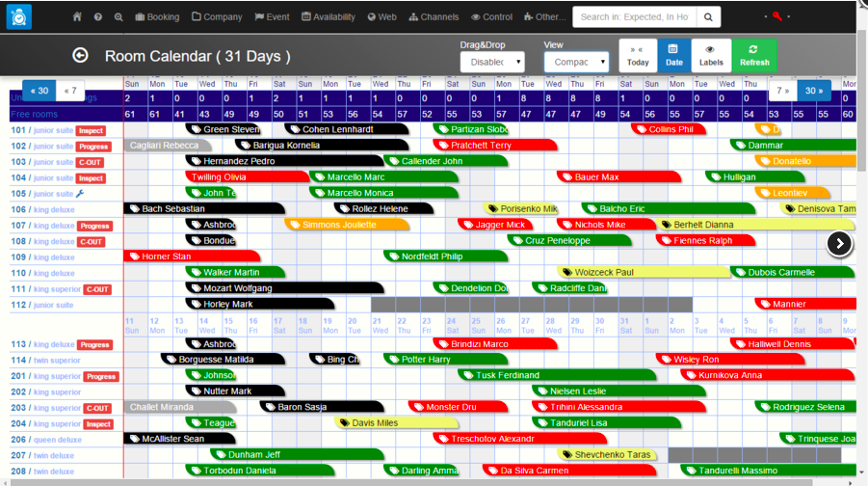Image resolution: width=868 pixels, height=486 pixels.
Task: Open the Availability menu
Action: click(x=329, y=17)
